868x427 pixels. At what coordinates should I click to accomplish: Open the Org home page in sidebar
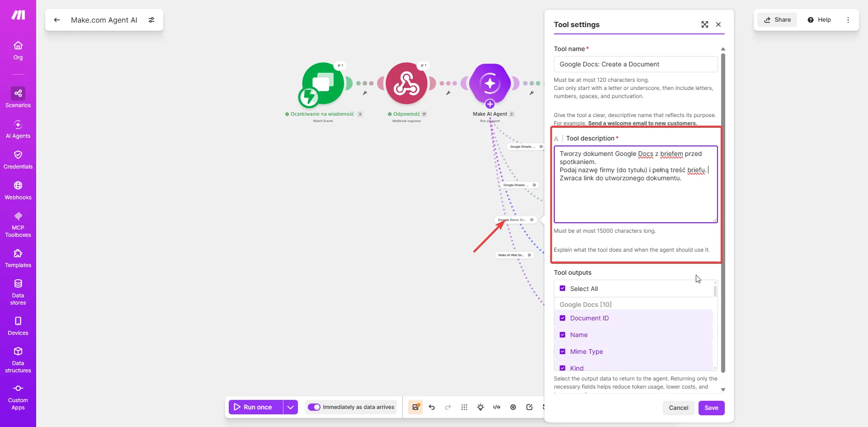coord(18,51)
